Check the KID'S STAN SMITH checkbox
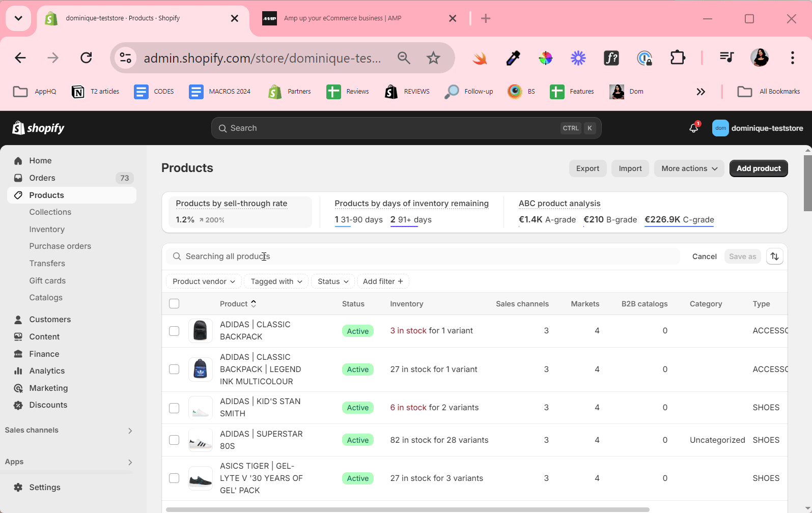Image resolution: width=812 pixels, height=513 pixels. [x=174, y=408]
